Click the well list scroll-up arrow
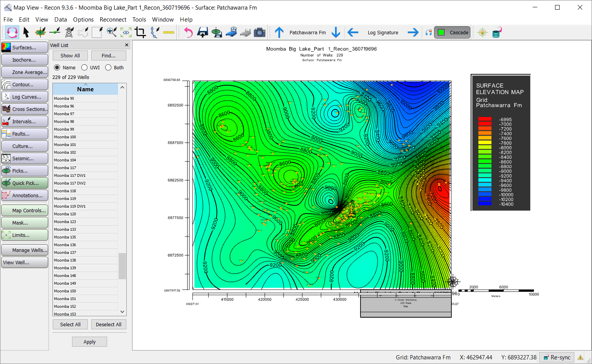This screenshot has height=364, width=592. click(122, 87)
